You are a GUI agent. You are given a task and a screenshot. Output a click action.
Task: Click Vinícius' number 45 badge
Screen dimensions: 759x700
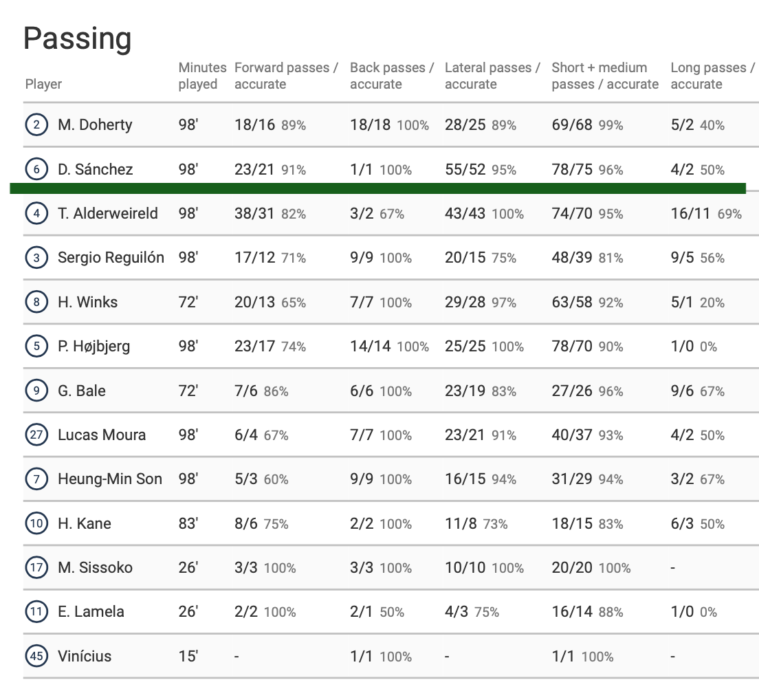[36, 656]
